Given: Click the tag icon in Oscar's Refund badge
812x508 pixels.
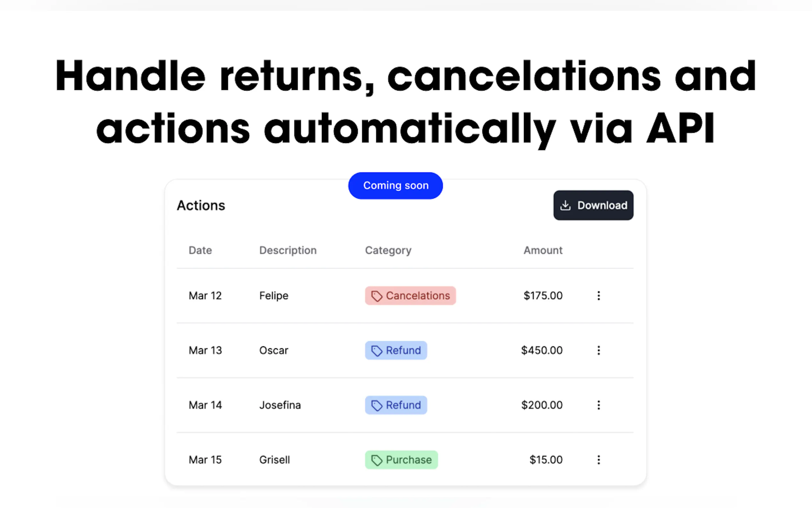Looking at the screenshot, I should tap(377, 351).
